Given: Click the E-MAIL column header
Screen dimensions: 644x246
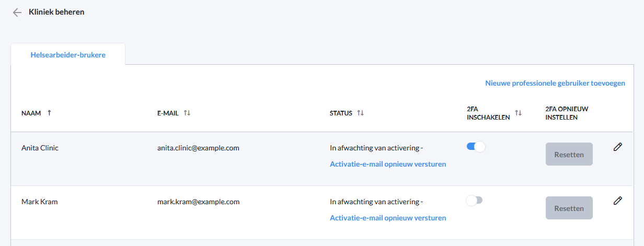Looking at the screenshot, I should point(168,113).
